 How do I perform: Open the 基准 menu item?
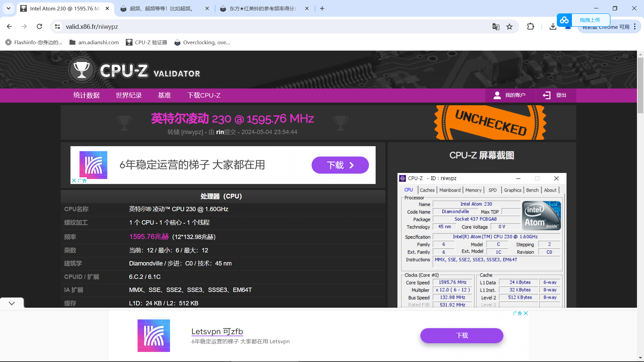pyautogui.click(x=164, y=96)
